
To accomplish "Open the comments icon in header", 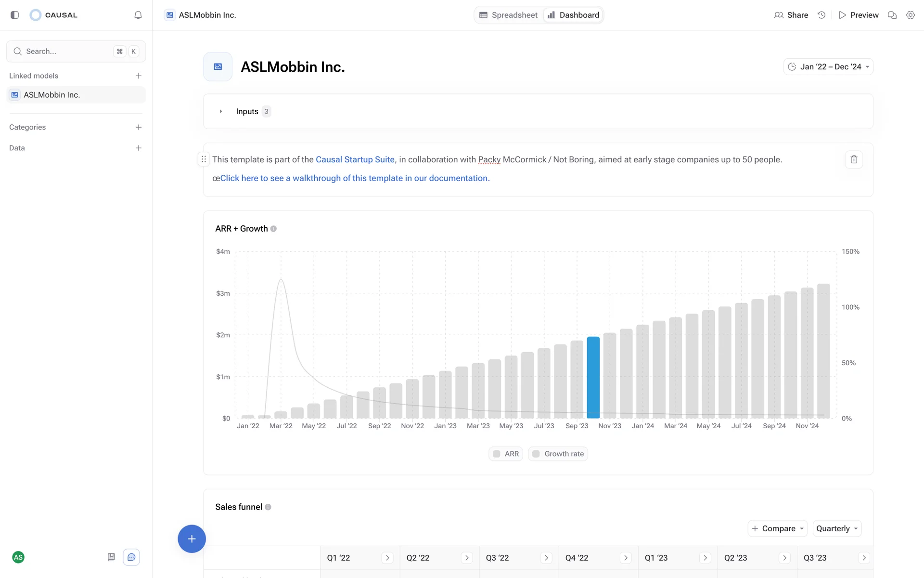I will pyautogui.click(x=892, y=15).
